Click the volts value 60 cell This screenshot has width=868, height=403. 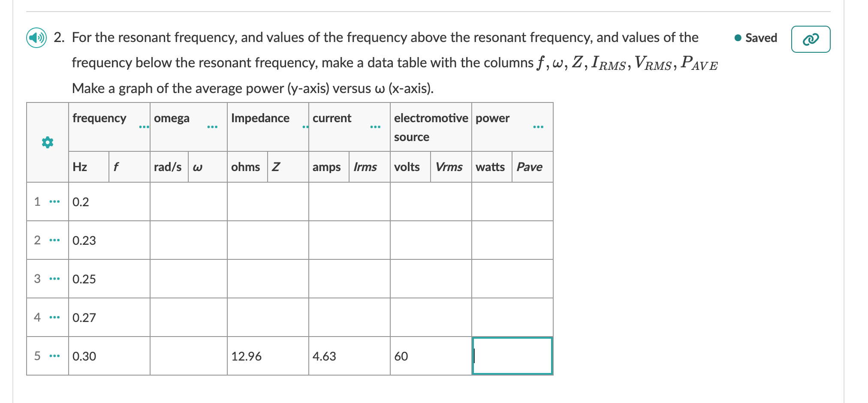pyautogui.click(x=430, y=356)
